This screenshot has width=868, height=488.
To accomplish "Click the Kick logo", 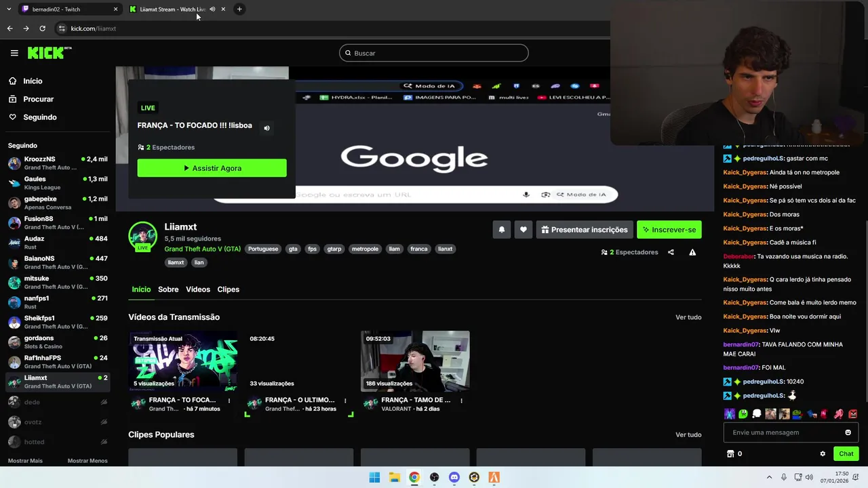I will (50, 53).
